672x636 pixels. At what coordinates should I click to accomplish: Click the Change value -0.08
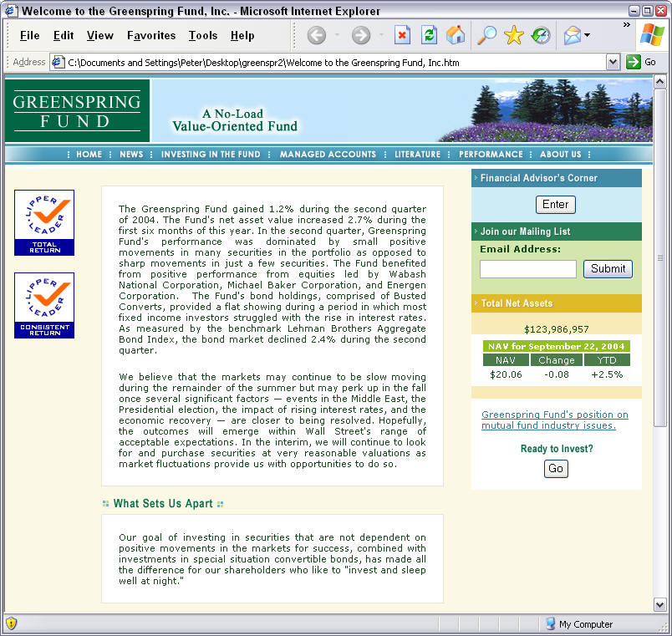click(x=557, y=374)
